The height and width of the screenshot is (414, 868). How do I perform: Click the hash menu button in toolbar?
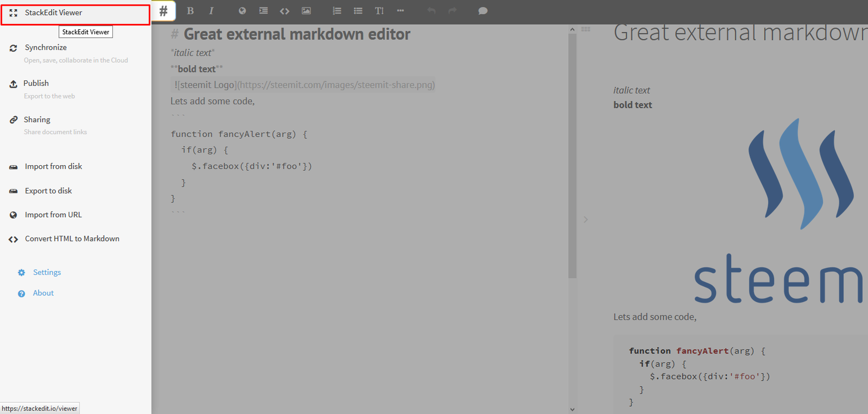point(163,11)
